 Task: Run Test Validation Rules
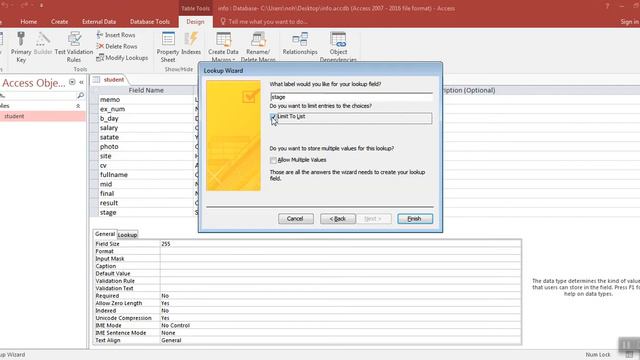point(74,47)
